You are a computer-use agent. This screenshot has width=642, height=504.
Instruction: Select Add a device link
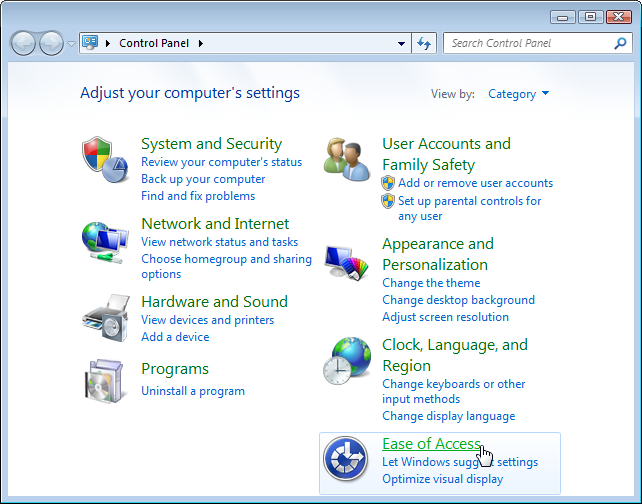(x=175, y=337)
